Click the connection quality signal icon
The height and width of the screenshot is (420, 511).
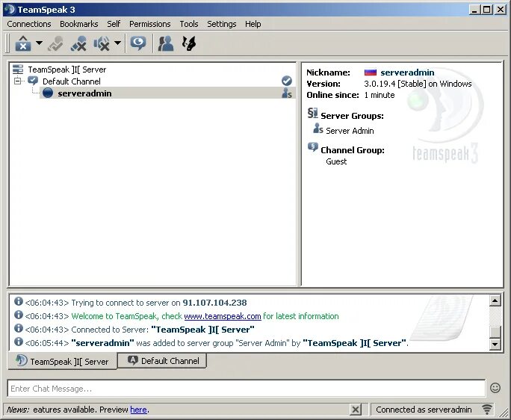point(487,410)
